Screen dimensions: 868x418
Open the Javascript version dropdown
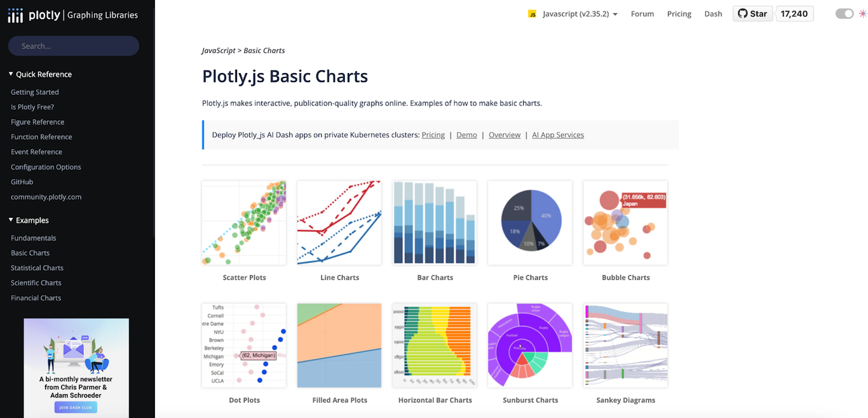[x=614, y=13]
